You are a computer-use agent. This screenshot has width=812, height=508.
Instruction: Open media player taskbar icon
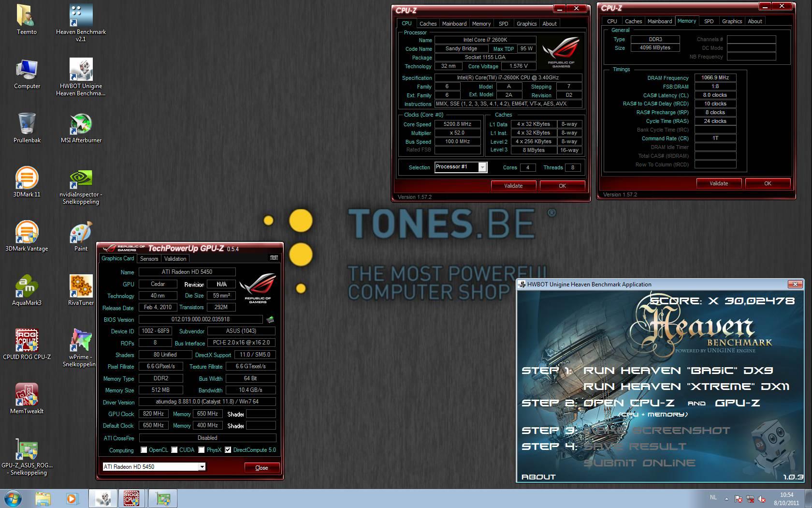(x=72, y=498)
